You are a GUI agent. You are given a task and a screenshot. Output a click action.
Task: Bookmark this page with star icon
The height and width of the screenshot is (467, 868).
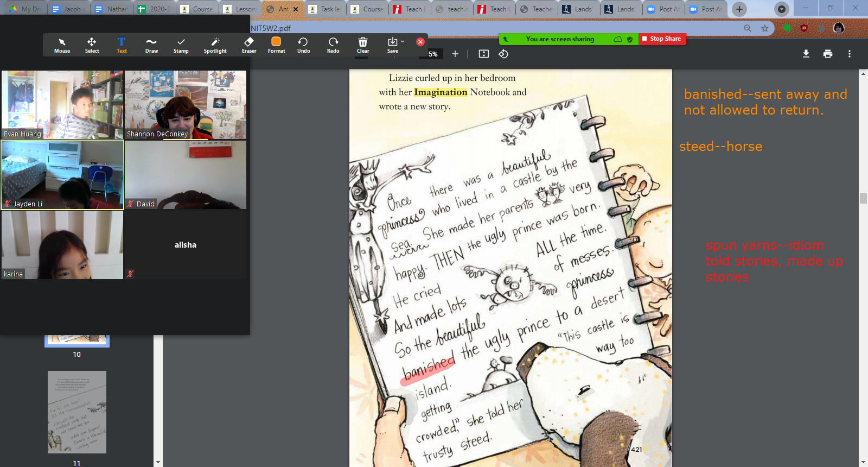coord(765,28)
